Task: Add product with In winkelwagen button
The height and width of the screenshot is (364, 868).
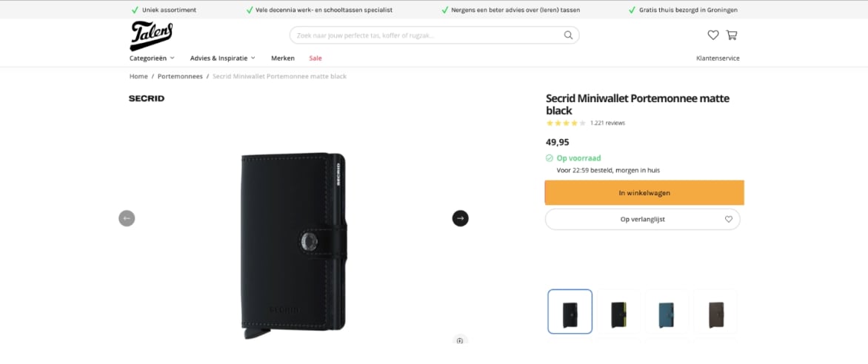Action: pos(644,193)
